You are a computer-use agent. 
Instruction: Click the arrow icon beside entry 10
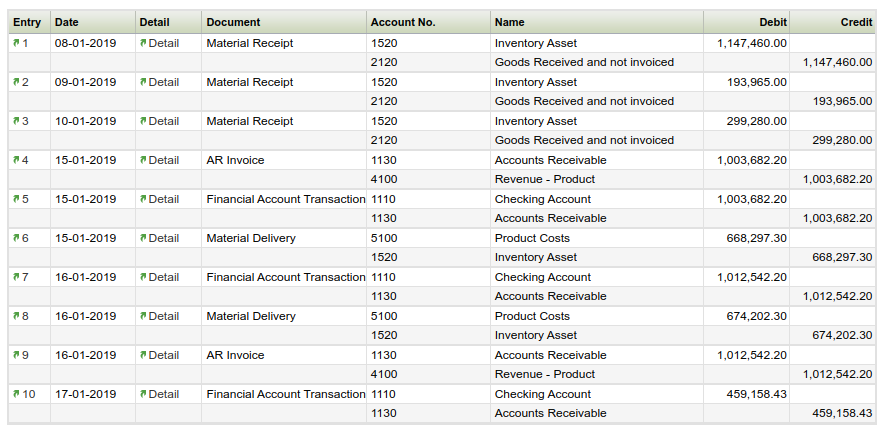pos(16,394)
